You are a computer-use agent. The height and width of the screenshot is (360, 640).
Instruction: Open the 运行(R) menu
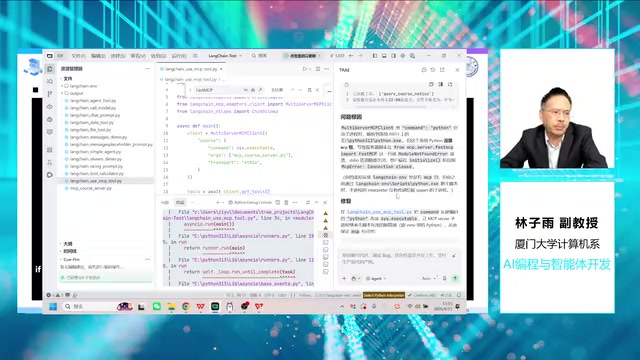click(x=179, y=56)
